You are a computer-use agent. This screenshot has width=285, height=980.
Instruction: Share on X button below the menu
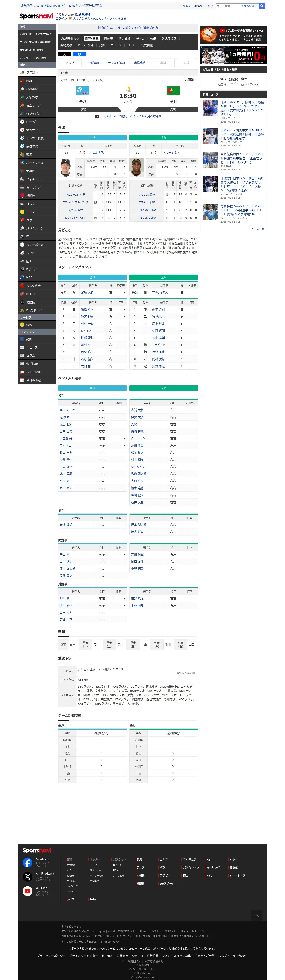click(x=65, y=54)
